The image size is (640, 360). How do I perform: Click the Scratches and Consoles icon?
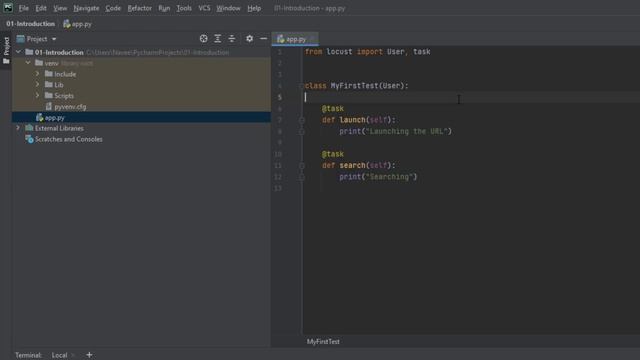click(x=29, y=139)
